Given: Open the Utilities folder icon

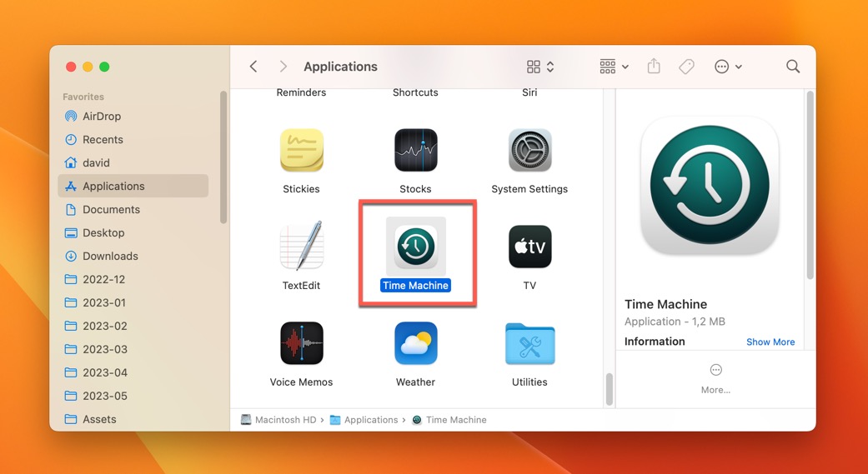Looking at the screenshot, I should click(529, 344).
